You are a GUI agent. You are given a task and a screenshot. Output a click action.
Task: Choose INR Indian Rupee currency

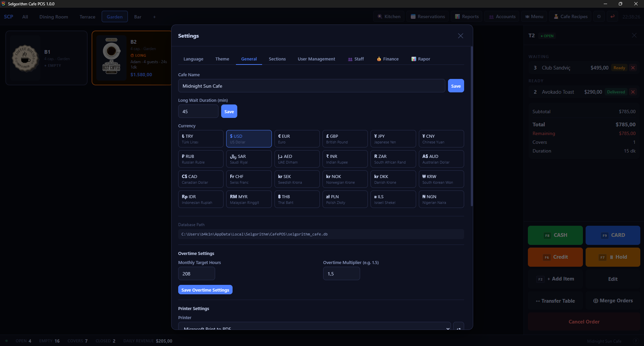click(345, 159)
